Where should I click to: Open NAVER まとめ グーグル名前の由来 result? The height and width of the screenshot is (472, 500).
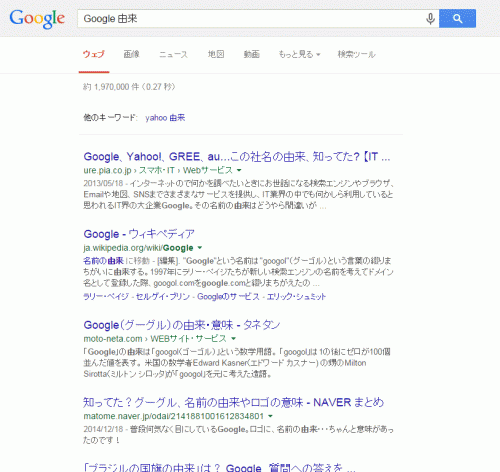(233, 402)
